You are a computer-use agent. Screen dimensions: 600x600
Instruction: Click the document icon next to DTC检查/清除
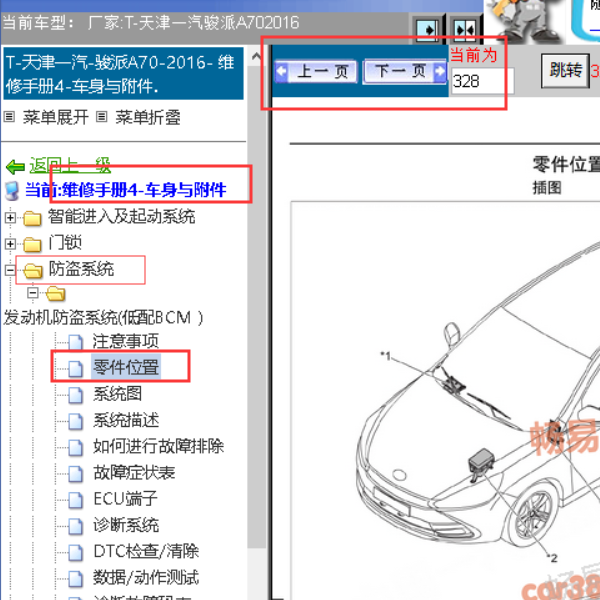pyautogui.click(x=75, y=553)
